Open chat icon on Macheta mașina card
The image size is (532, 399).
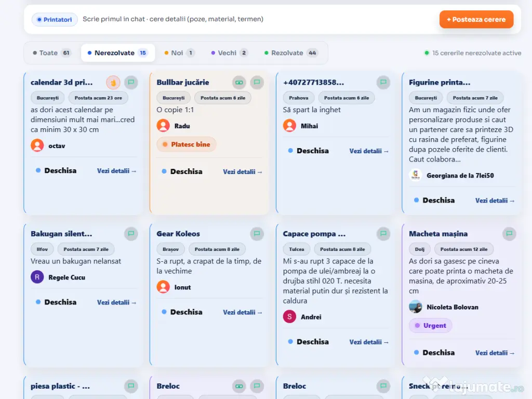pos(509,234)
